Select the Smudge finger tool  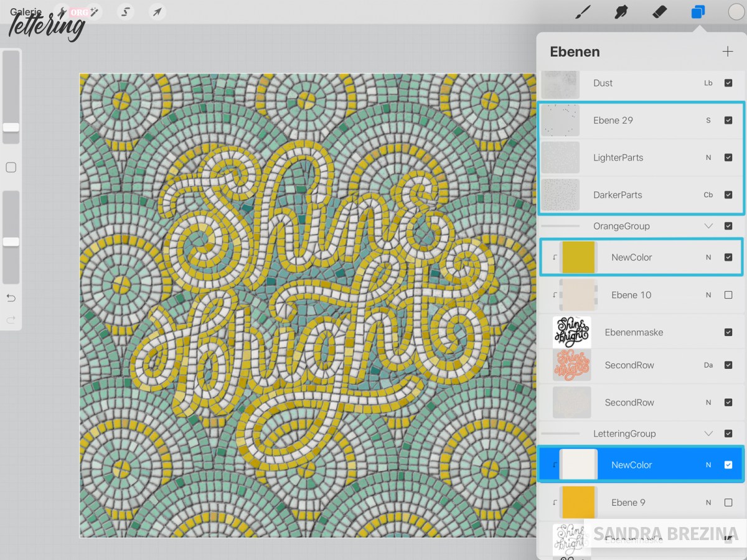[x=621, y=12]
